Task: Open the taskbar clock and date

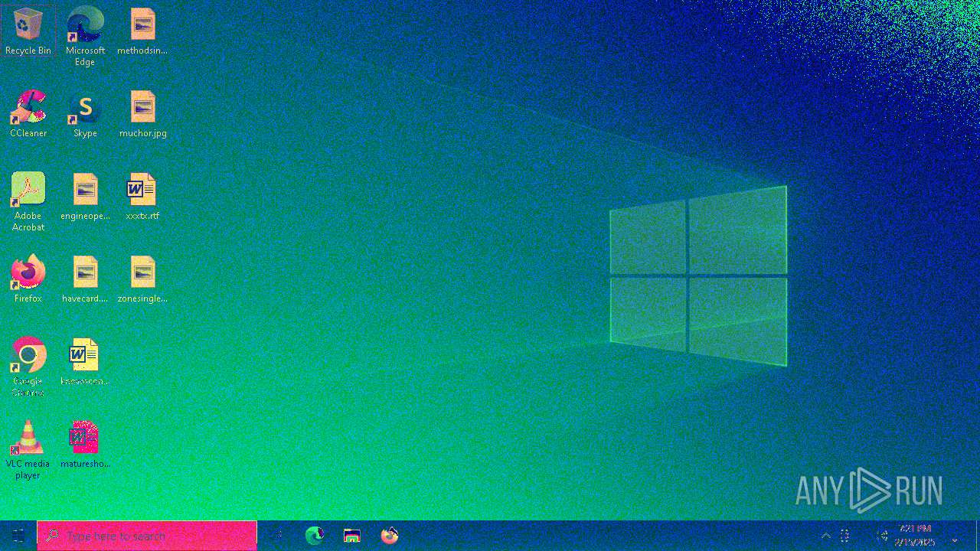Action: [915, 536]
